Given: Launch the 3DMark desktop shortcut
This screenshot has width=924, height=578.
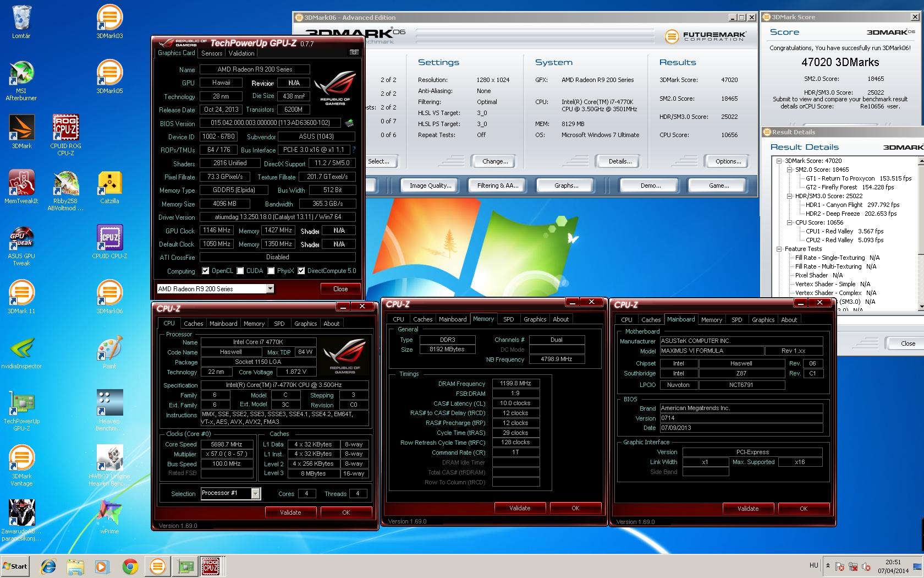Looking at the screenshot, I should 21,132.
